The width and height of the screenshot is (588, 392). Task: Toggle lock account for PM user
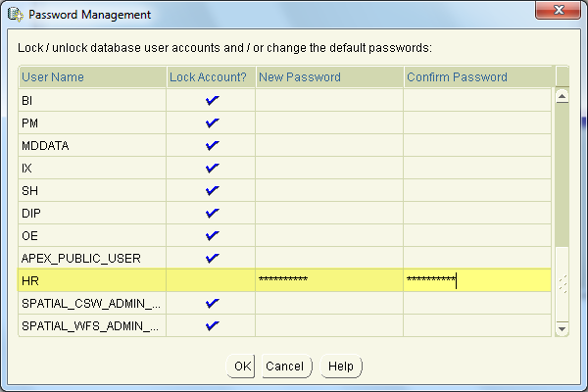click(x=213, y=122)
